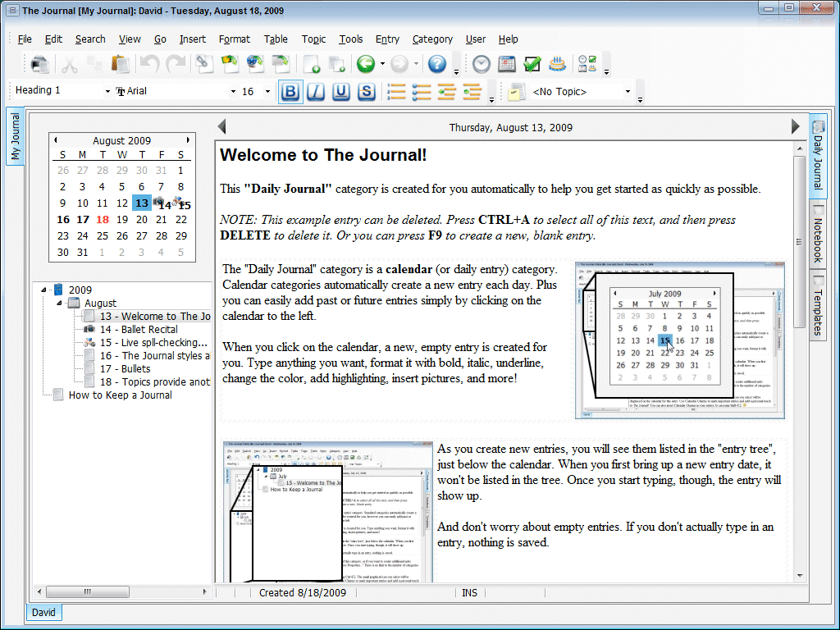Open the Entry menu
840x630 pixels.
tap(387, 39)
